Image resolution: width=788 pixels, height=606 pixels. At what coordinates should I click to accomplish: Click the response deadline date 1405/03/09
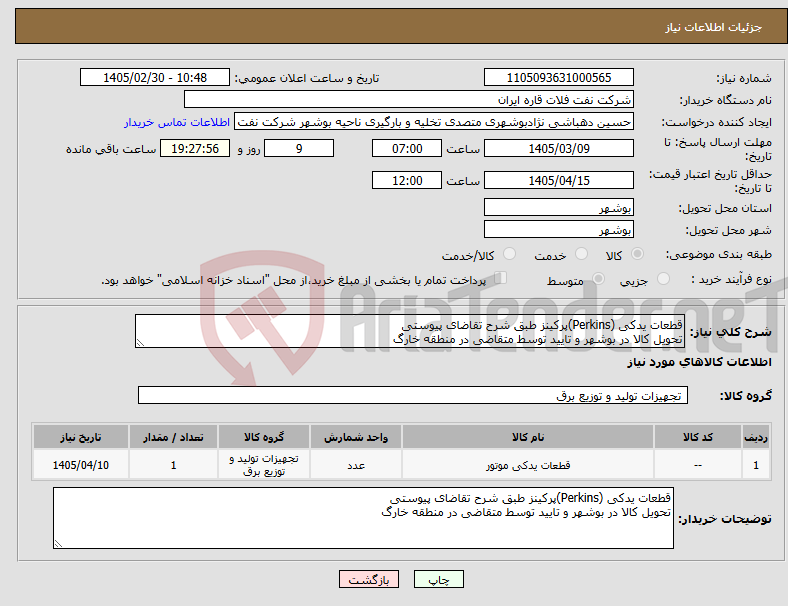[x=559, y=148]
